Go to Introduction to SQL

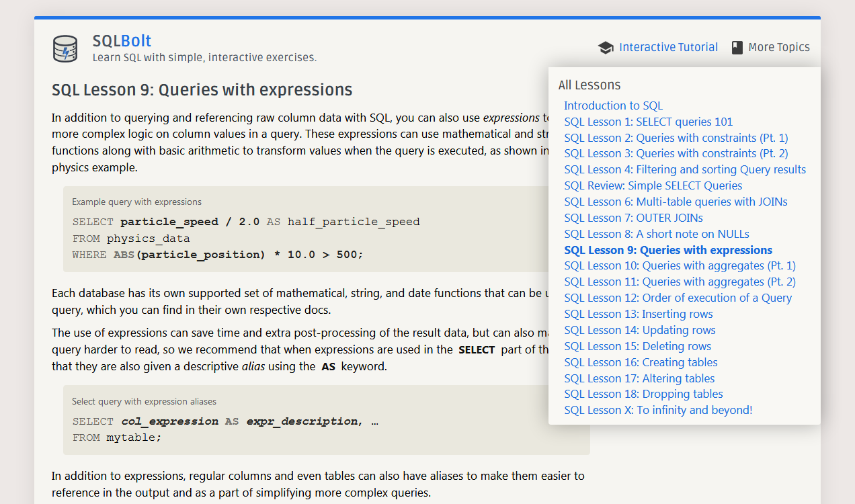pos(613,106)
